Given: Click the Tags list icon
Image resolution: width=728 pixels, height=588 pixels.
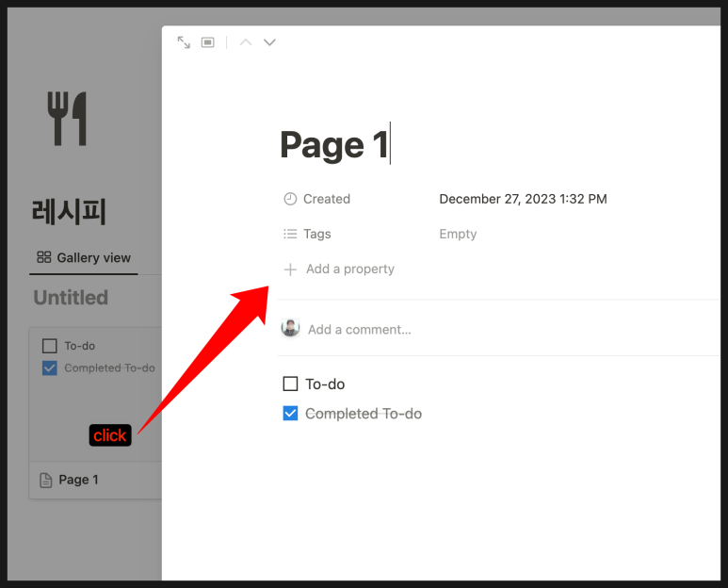Looking at the screenshot, I should click(290, 234).
